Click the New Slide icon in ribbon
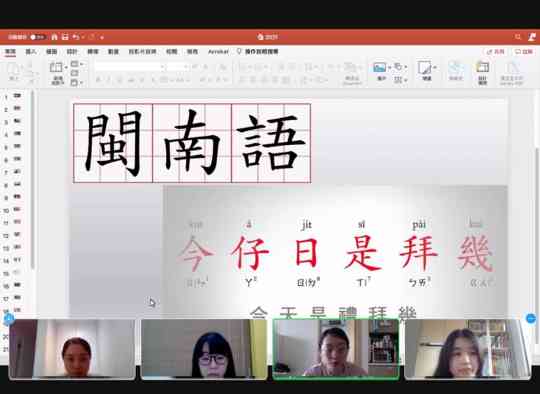Screen dimensions: 540x394 coord(56,68)
